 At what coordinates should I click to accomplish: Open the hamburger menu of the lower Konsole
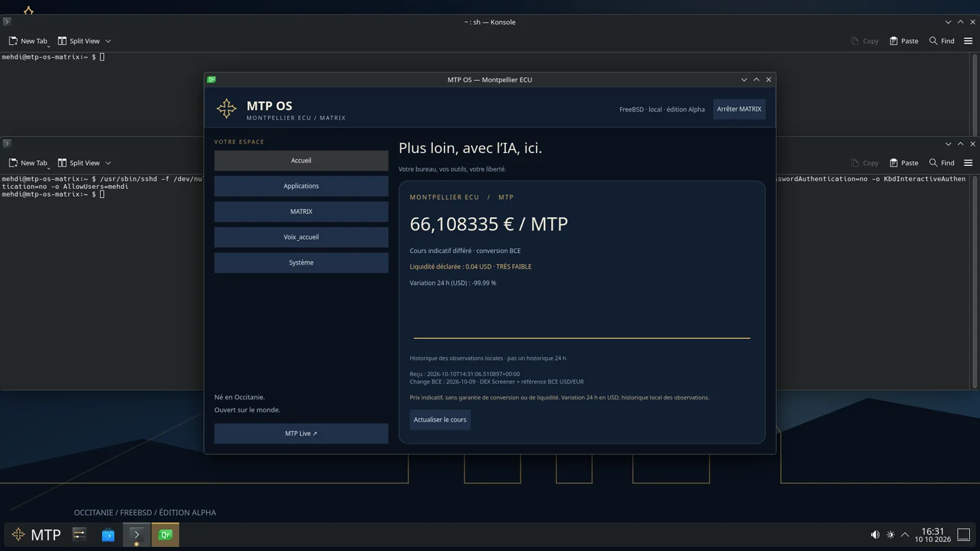(968, 163)
